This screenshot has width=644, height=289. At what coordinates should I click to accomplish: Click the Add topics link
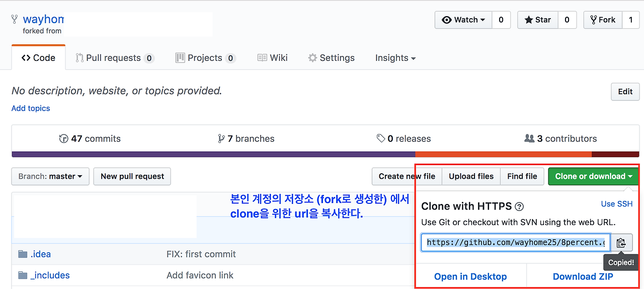[31, 108]
